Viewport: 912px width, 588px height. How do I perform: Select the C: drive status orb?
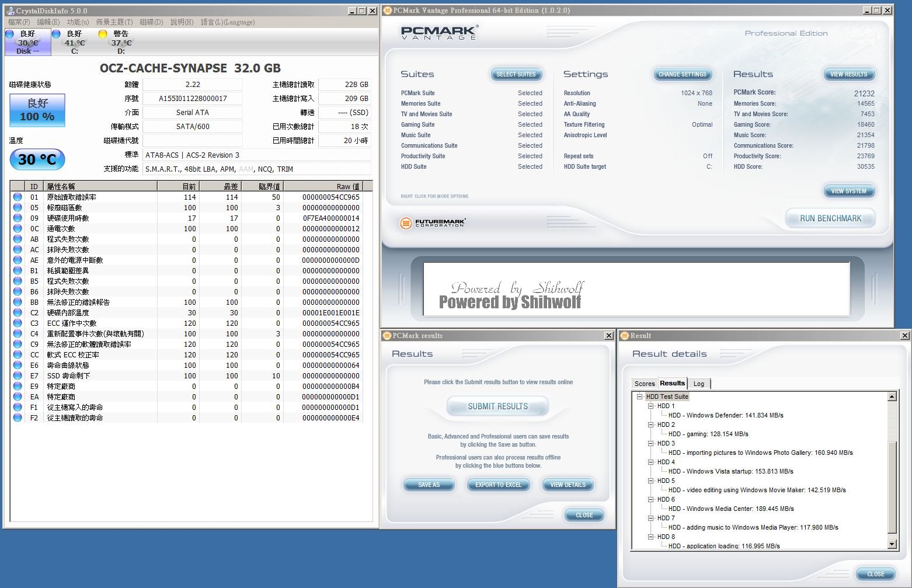(57, 34)
